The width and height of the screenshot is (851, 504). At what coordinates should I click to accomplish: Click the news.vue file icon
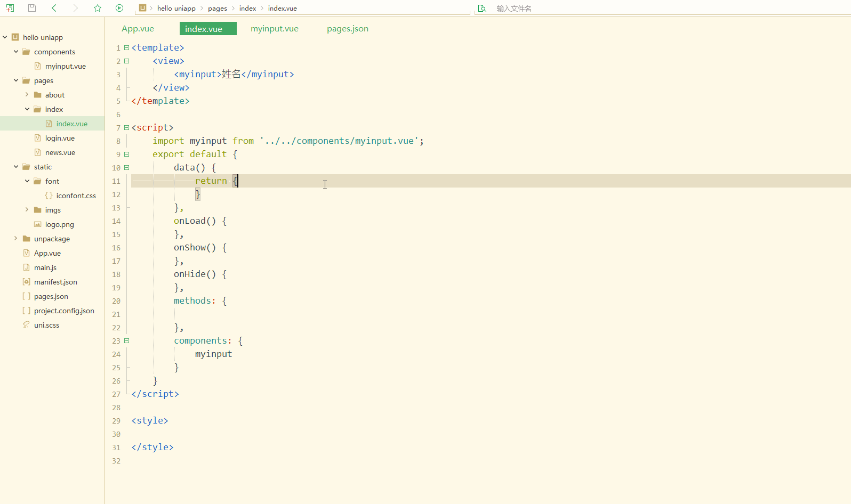37,152
